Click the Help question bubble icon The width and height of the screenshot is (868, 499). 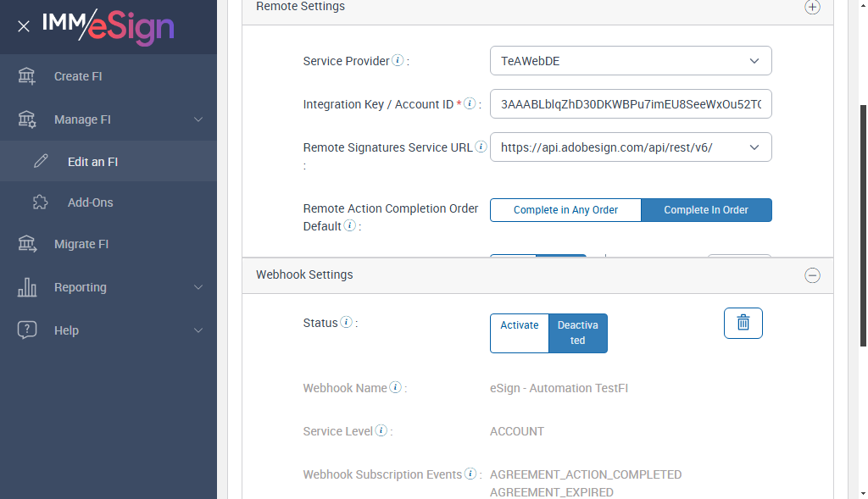[x=26, y=330]
